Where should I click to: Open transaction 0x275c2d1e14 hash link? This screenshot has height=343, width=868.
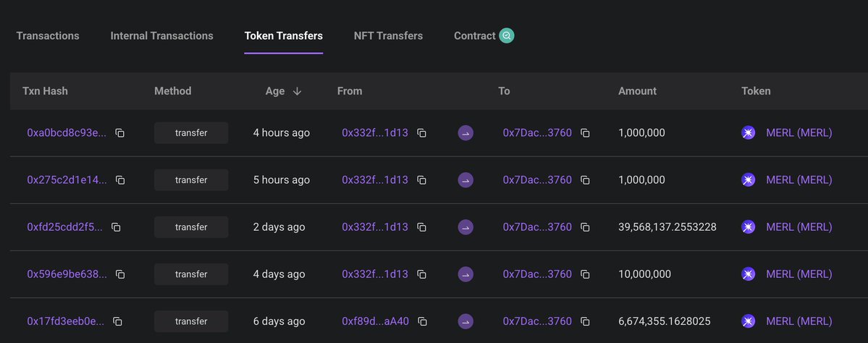pos(67,180)
